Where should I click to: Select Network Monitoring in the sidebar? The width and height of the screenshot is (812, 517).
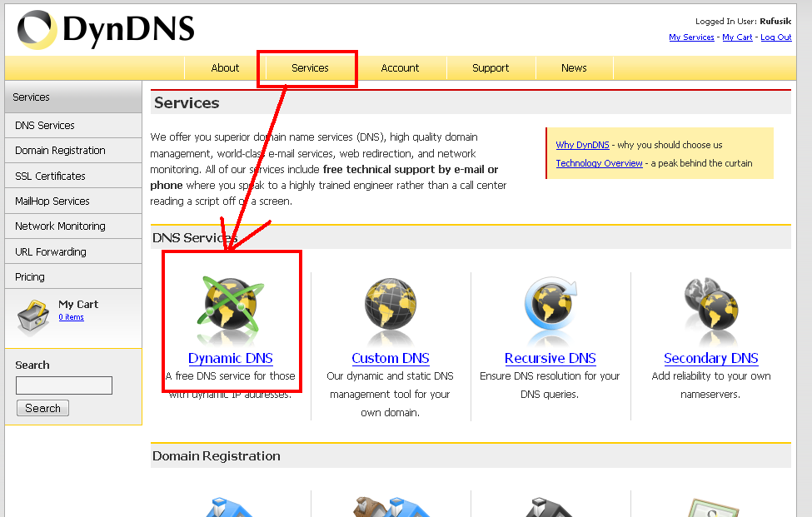(73, 226)
